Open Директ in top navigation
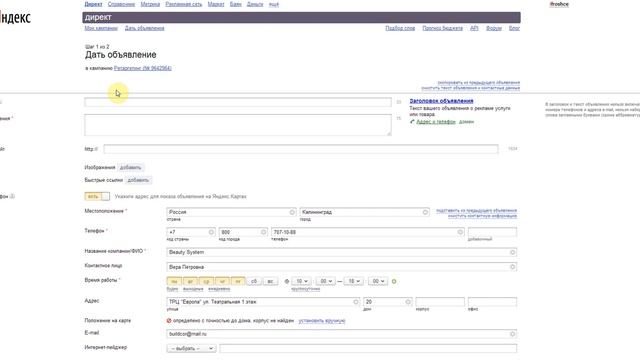This screenshot has height=360, width=640. [93, 4]
